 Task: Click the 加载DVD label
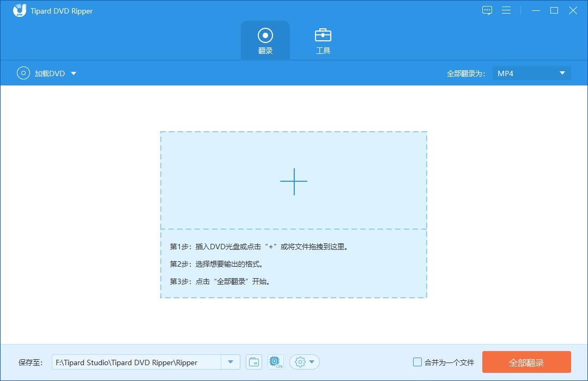pyautogui.click(x=50, y=73)
